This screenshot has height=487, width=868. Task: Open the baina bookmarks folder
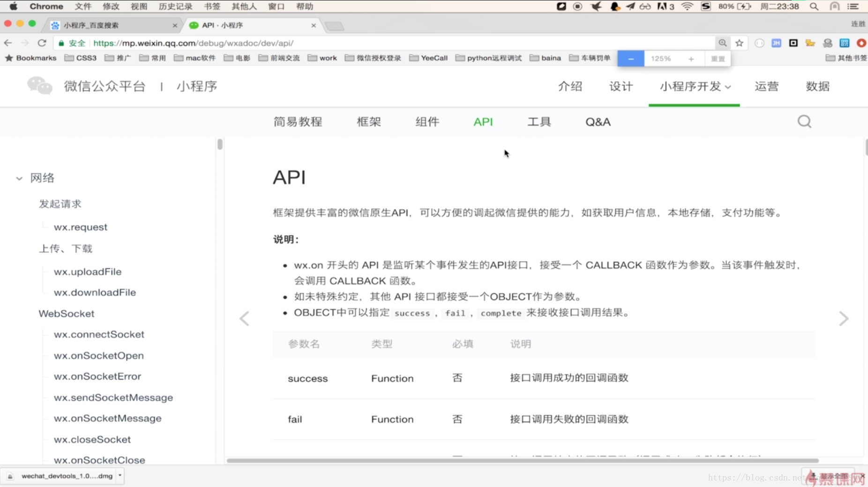546,58
